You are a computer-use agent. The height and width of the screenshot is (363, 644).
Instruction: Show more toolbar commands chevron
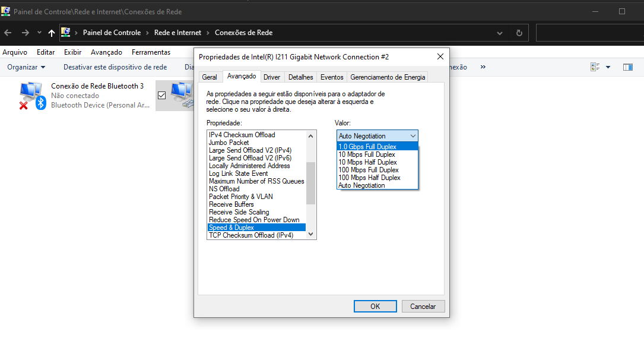click(483, 67)
